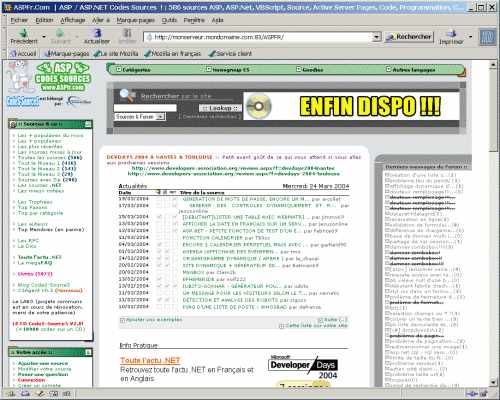Open the Mozilla en français bookmark
Image resolution: width=500 pixels, height=400 pixels.
(x=172, y=53)
